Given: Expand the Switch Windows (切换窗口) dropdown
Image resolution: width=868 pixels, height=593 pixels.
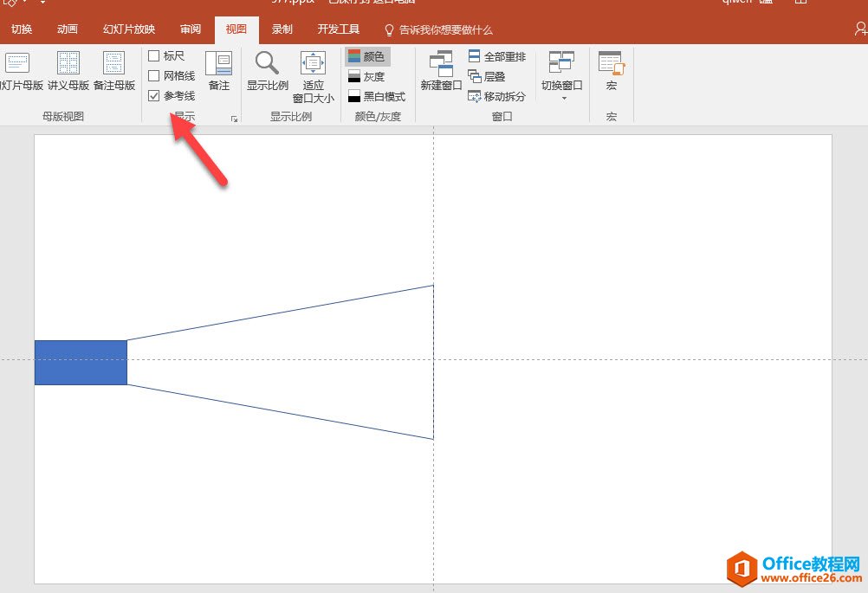Looking at the screenshot, I should (x=562, y=97).
